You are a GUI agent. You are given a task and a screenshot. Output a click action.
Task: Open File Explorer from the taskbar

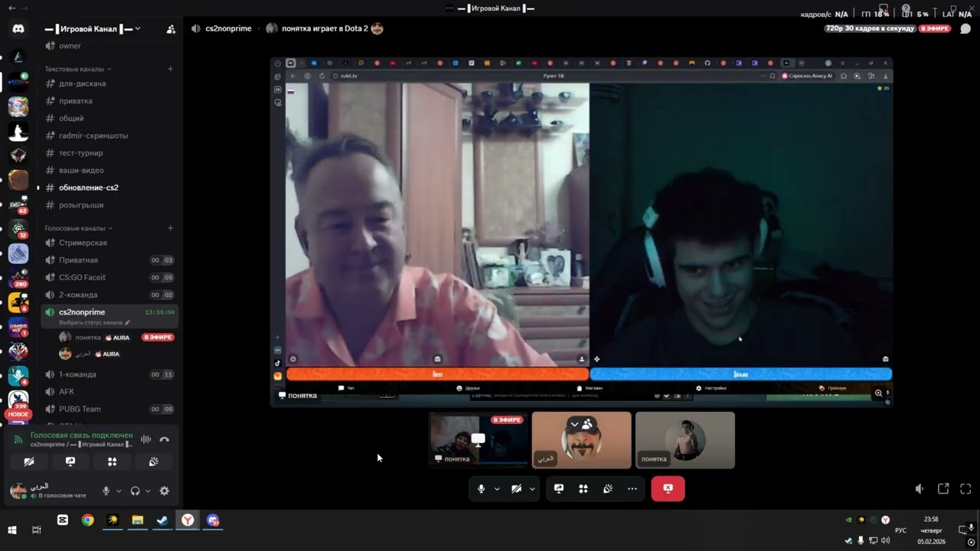pyautogui.click(x=138, y=520)
